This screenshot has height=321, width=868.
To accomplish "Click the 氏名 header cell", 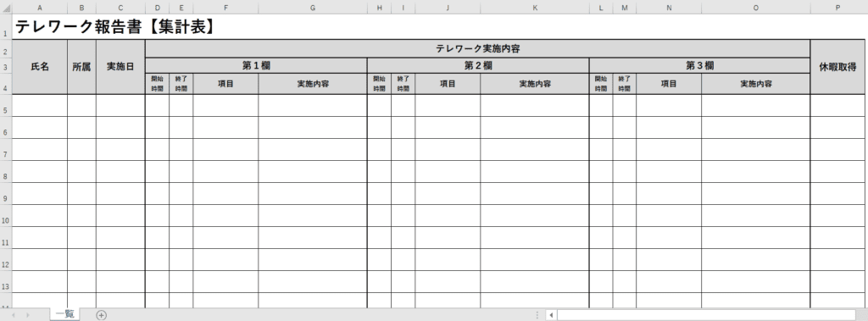I will (x=39, y=66).
